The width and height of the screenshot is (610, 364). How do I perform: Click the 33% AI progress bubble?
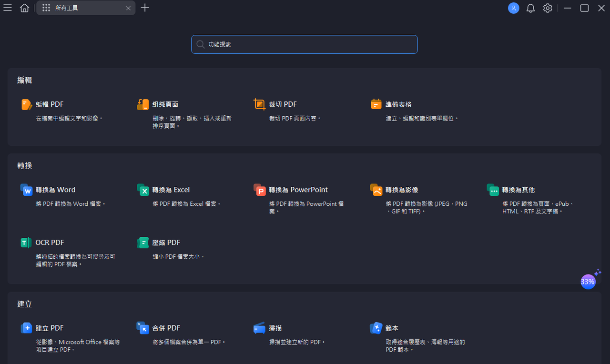pos(588,281)
